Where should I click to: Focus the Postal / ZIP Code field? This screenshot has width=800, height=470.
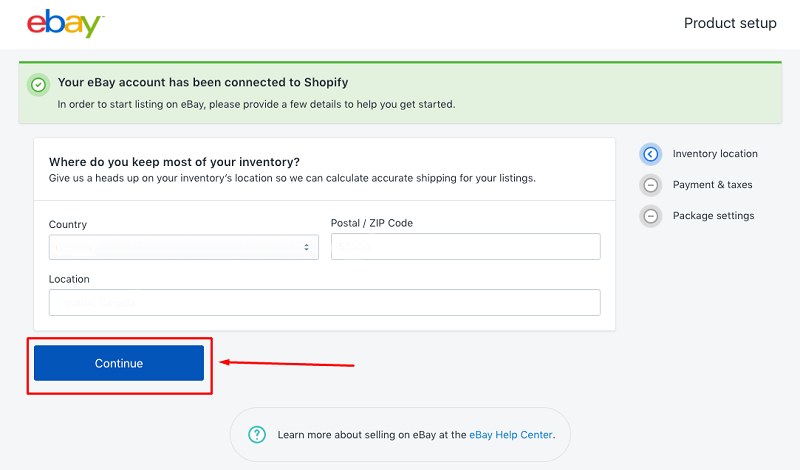465,247
